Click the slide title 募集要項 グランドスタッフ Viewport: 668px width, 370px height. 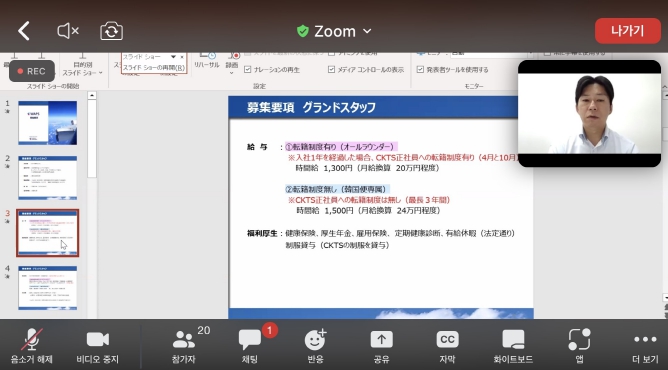pyautogui.click(x=311, y=107)
